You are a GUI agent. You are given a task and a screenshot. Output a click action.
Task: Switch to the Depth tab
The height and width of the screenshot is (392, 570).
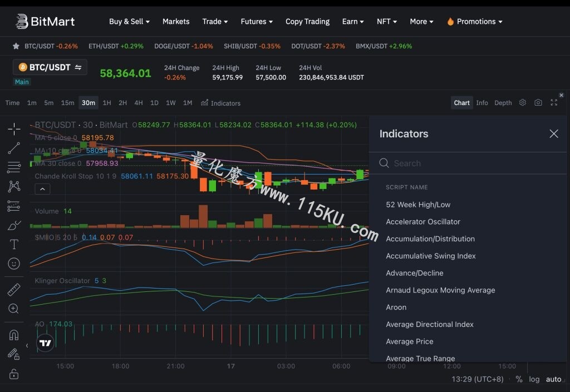(x=503, y=103)
